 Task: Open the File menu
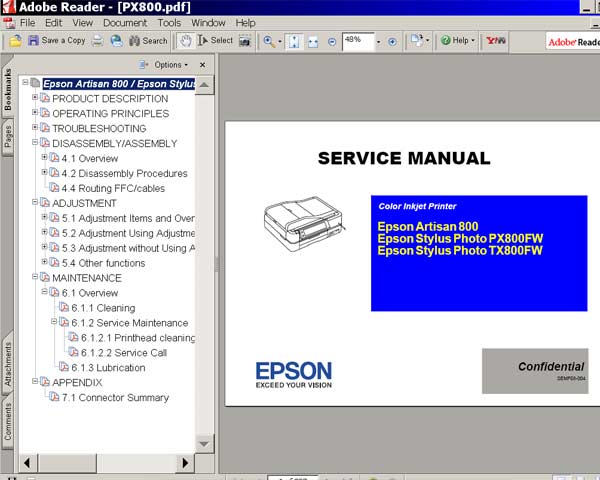[x=28, y=23]
